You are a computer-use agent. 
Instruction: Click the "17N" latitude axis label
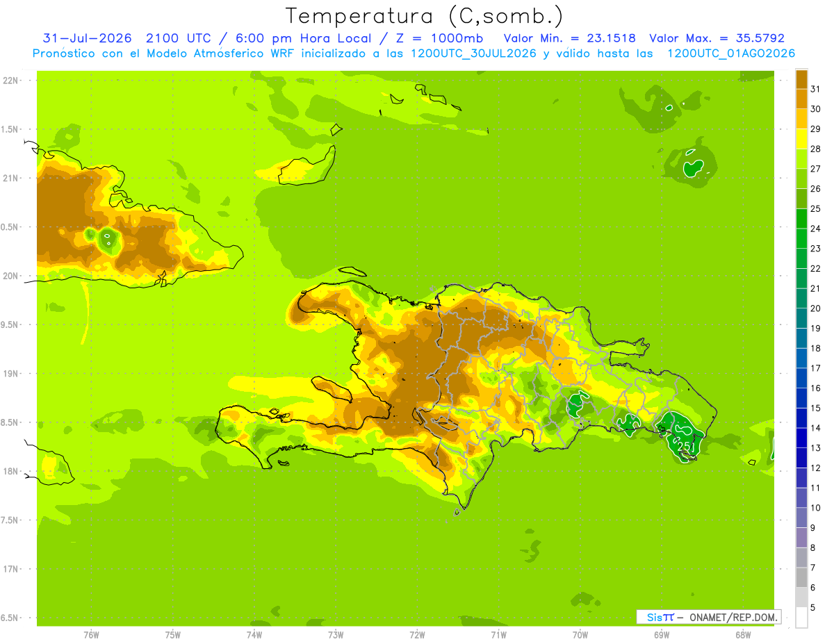(10, 569)
